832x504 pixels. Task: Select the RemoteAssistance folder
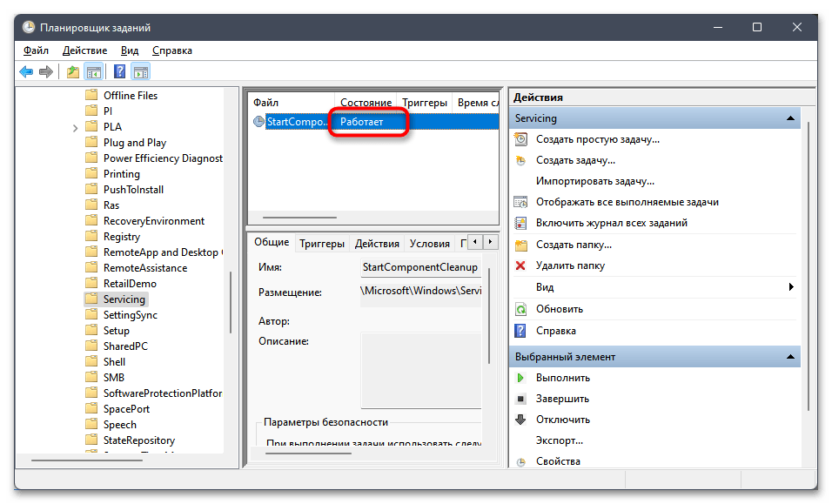144,268
